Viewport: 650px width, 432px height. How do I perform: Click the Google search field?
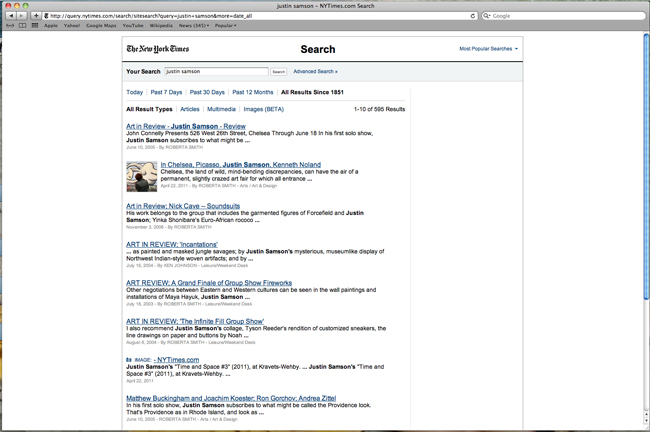563,16
